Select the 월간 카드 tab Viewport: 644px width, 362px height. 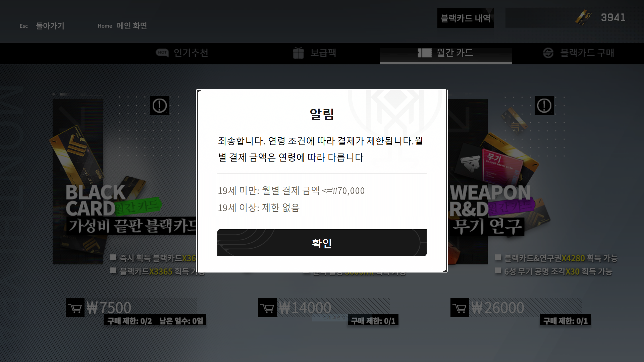click(446, 53)
